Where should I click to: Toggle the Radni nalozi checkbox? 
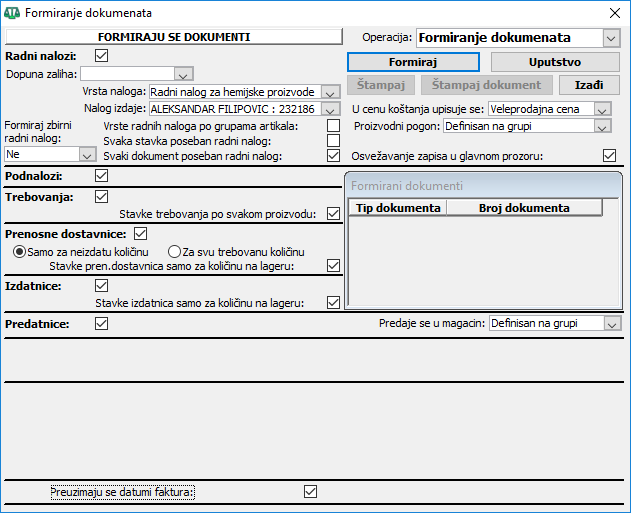(x=101, y=56)
